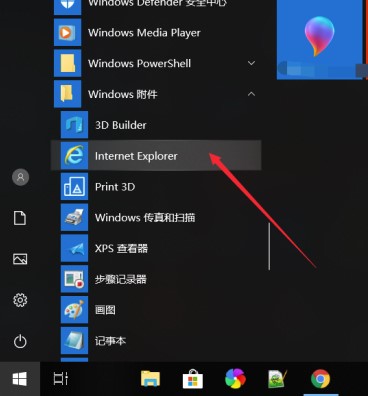Select the Print 3D label
Image resolution: width=368 pixels, height=396 pixels.
pos(115,187)
